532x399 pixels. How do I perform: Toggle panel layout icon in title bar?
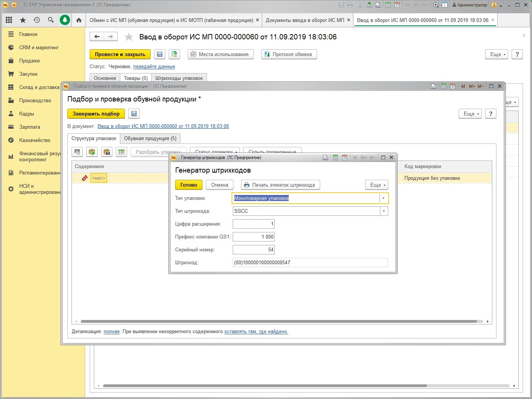445,5
